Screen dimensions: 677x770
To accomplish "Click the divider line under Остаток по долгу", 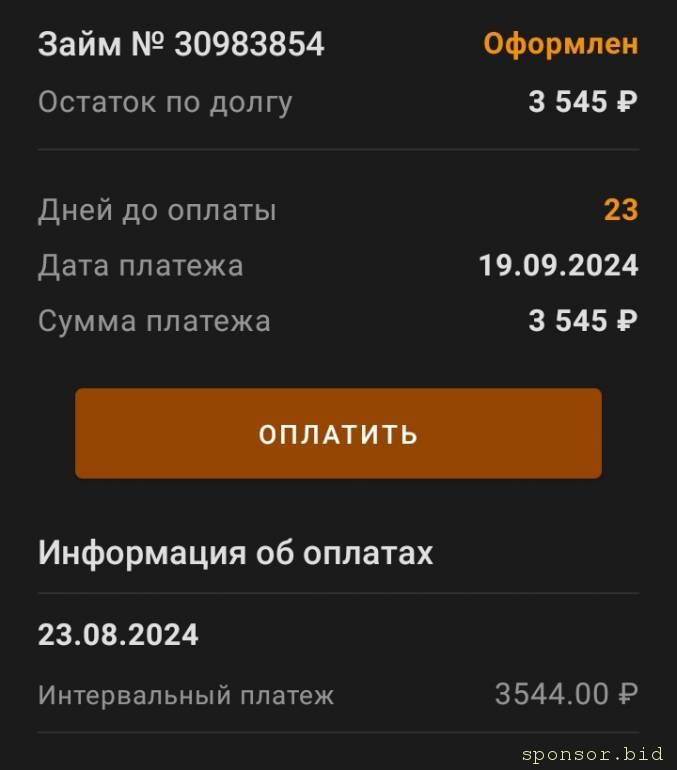I will click(x=338, y=149).
